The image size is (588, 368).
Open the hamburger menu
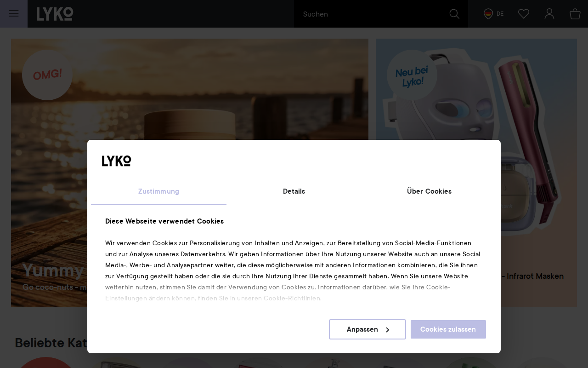click(x=14, y=14)
